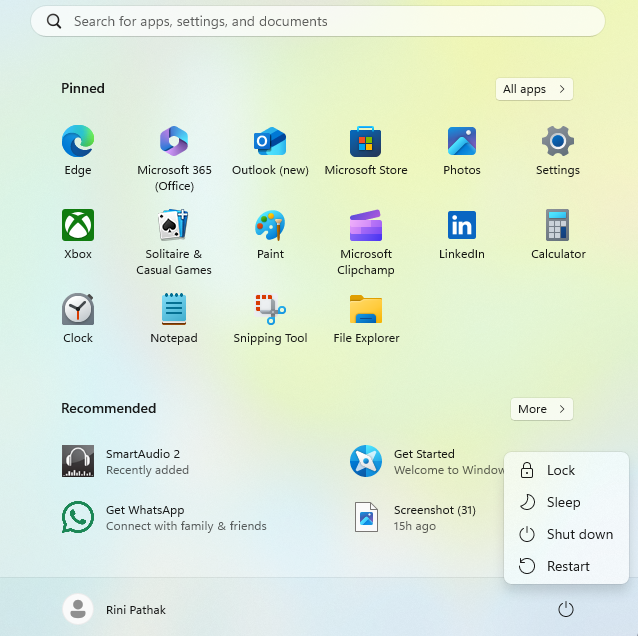The image size is (638, 636).
Task: Launch the Calculator app
Action: point(558,225)
